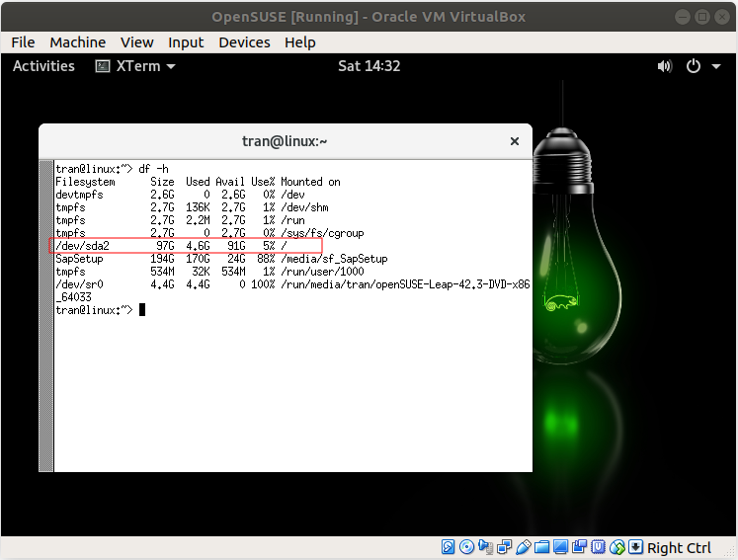The height and width of the screenshot is (560, 738).
Task: Click the Right Ctrl host key label
Action: (x=679, y=548)
